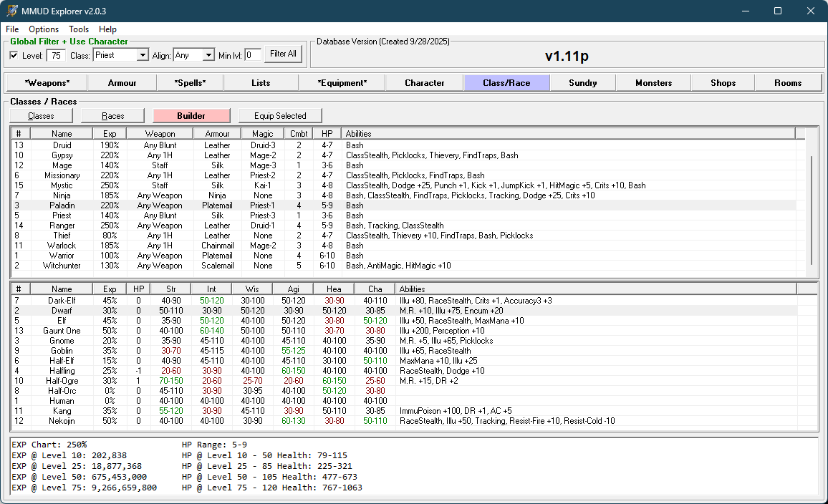Select the Half-Ogre race row
828x504 pixels.
[x=62, y=381]
